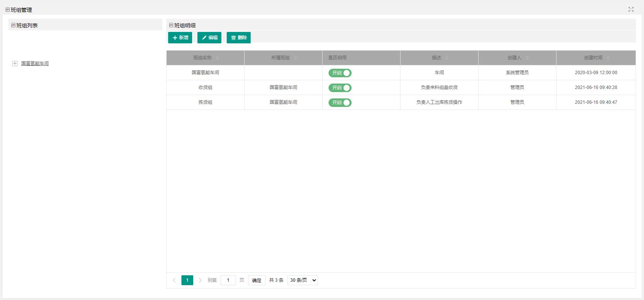
Task: Go to next page arrow
Action: click(200, 280)
